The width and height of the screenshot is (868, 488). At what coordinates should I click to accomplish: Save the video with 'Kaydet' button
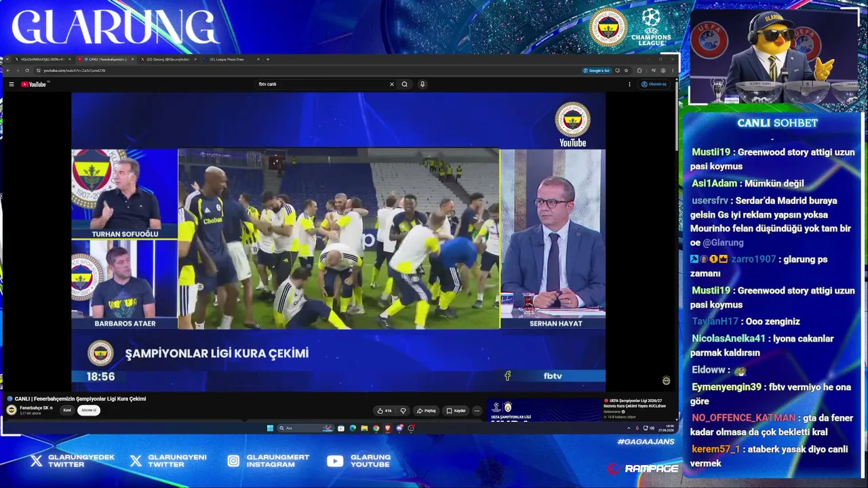coord(456,411)
